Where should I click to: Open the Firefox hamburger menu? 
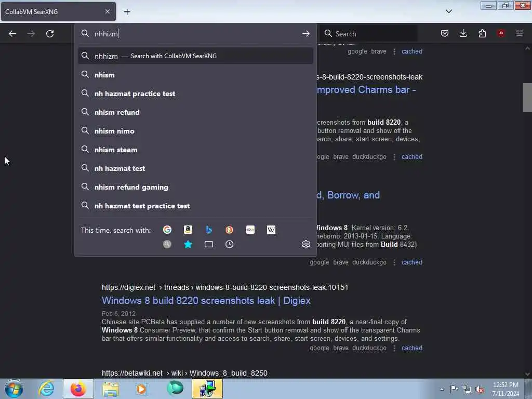pos(520,33)
